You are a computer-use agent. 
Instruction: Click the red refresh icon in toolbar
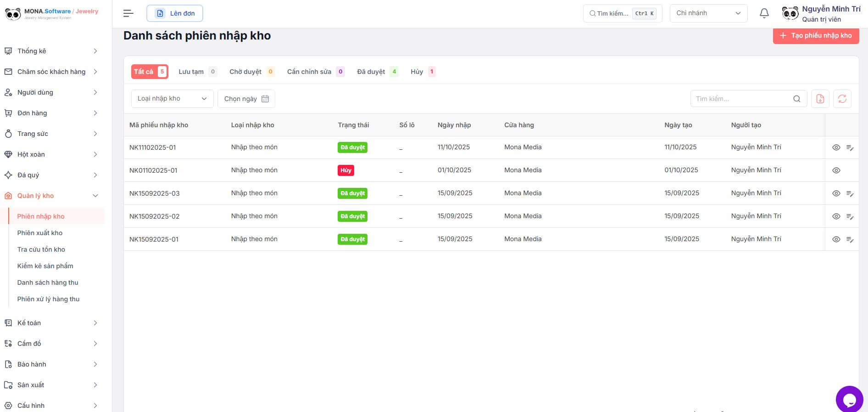pos(842,99)
